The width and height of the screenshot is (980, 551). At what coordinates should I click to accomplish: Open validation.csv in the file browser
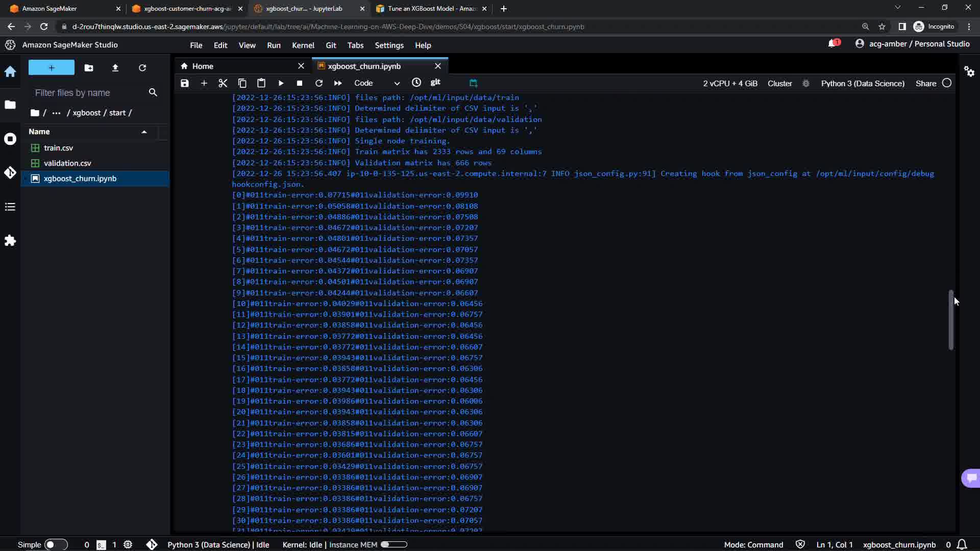pos(67,163)
